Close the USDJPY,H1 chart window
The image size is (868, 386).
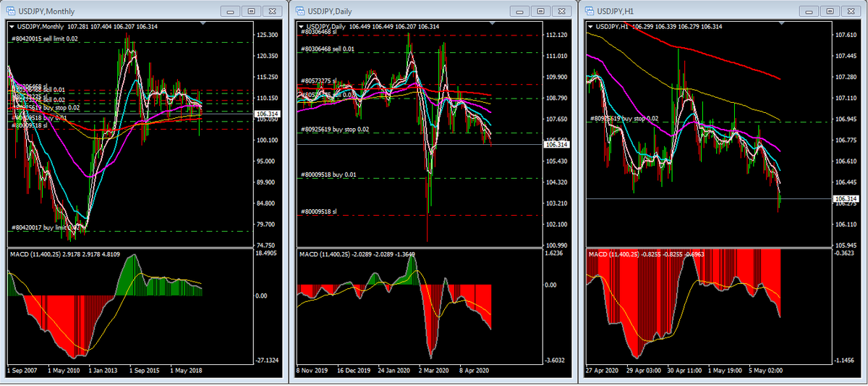coord(849,11)
